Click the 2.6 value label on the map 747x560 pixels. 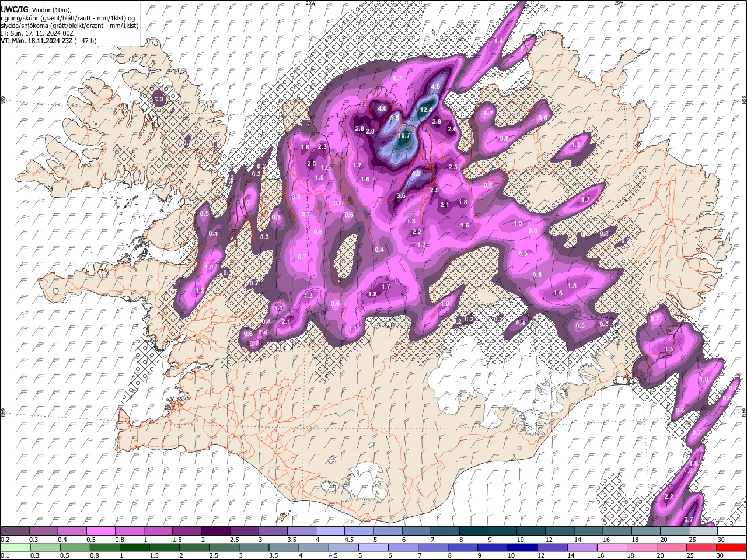[452, 129]
